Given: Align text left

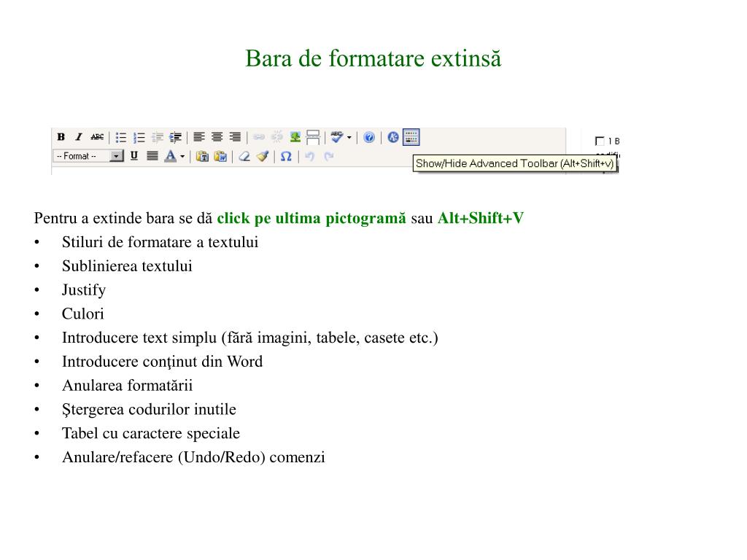Looking at the screenshot, I should [199, 137].
